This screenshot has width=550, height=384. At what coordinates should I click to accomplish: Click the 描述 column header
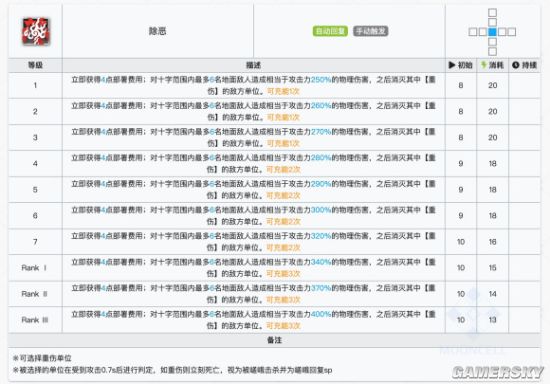pos(253,65)
